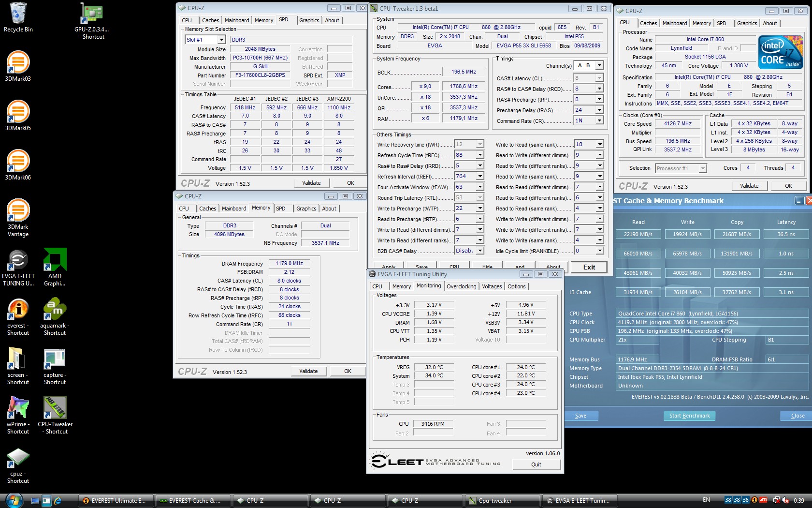Viewport: 812px width, 508px height.
Task: Click the EN language indicator in taskbar
Action: coord(706,500)
